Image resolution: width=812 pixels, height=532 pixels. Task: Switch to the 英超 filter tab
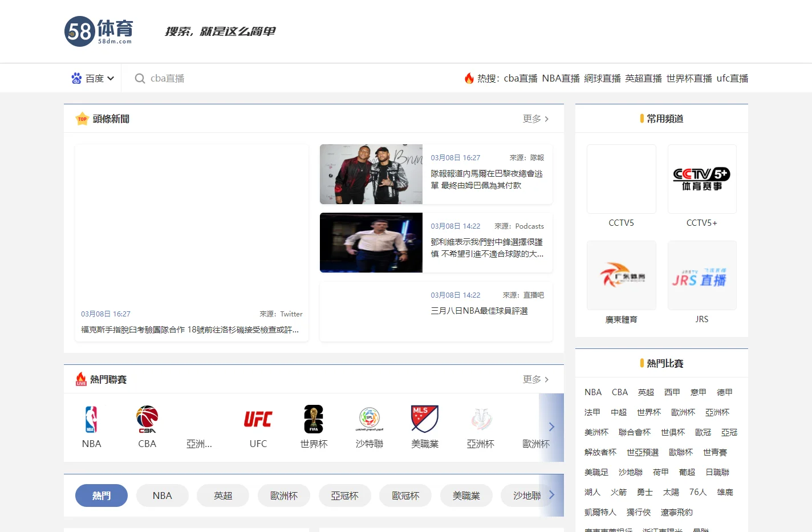(223, 496)
